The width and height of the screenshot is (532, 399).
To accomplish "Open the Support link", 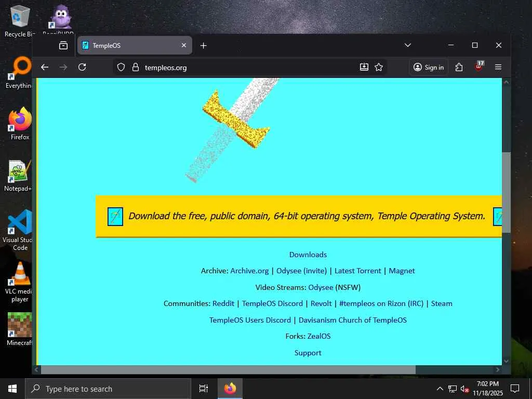I will 308,353.
